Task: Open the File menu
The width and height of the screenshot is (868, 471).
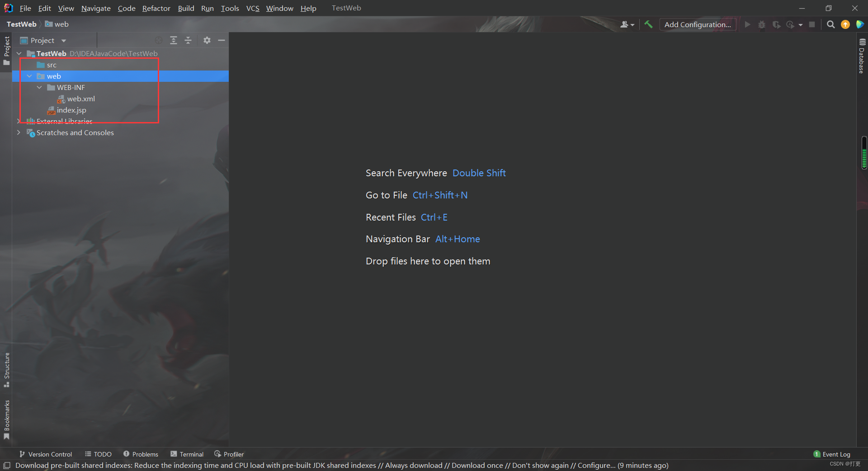Action: [25, 8]
